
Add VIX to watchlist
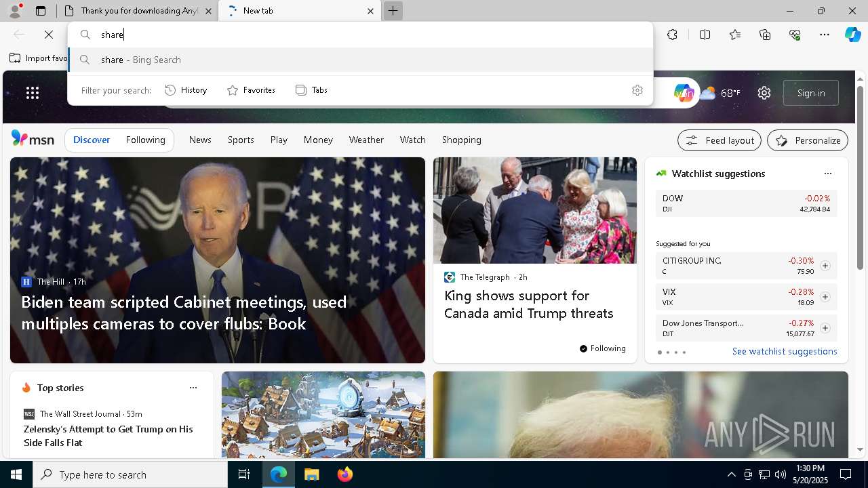pyautogui.click(x=825, y=297)
